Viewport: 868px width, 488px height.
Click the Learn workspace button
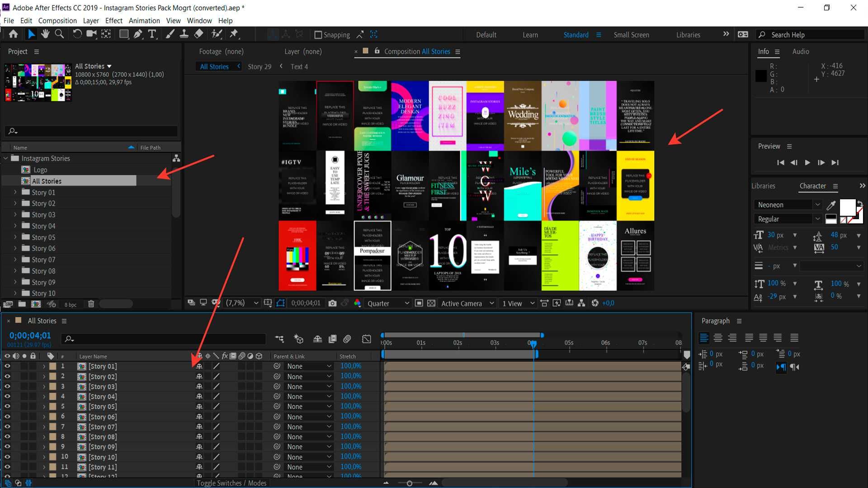(529, 34)
